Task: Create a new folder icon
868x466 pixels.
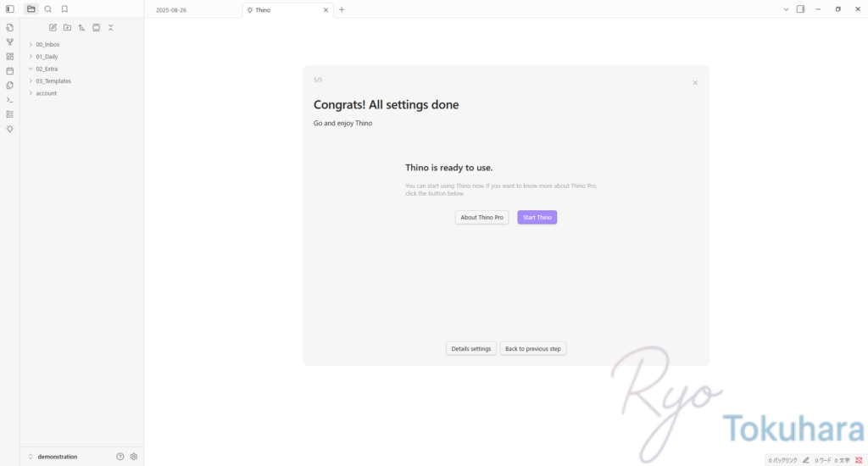Action: click(67, 27)
